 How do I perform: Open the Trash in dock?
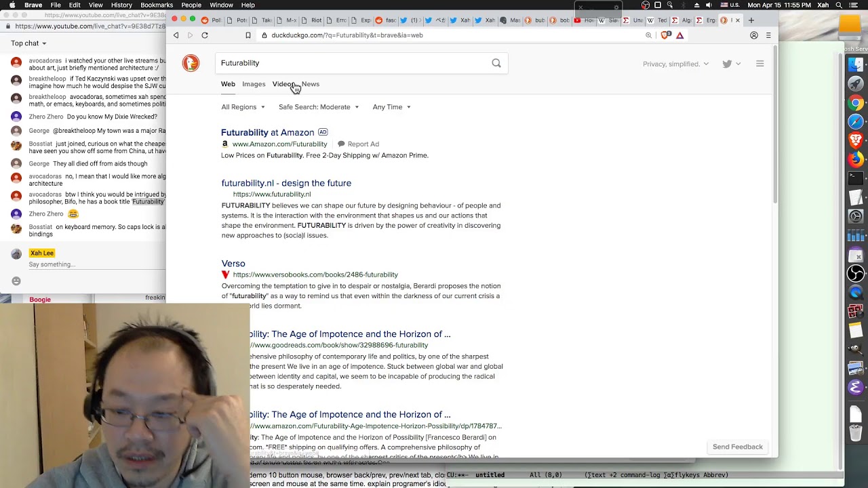[x=856, y=432]
